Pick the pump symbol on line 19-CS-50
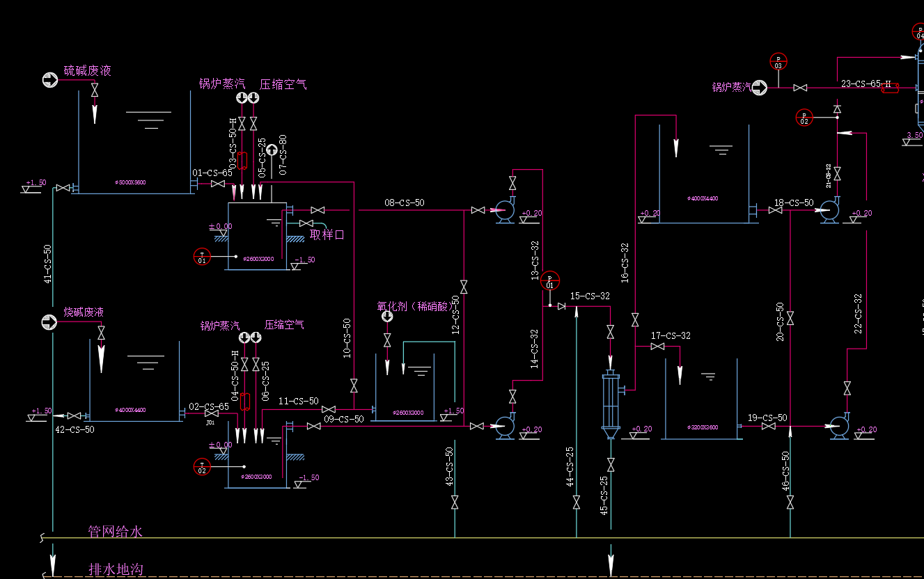 [838, 427]
